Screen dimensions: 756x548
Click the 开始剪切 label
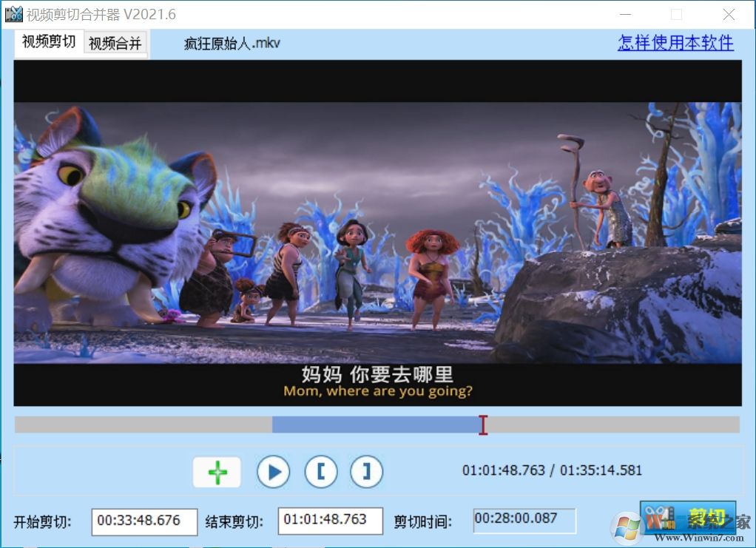click(x=42, y=522)
